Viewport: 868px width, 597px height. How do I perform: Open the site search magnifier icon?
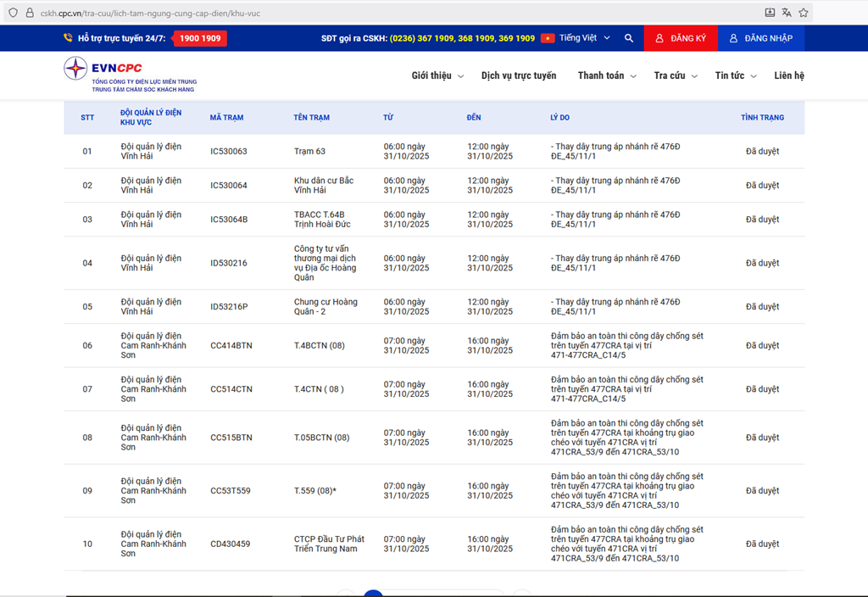(628, 38)
